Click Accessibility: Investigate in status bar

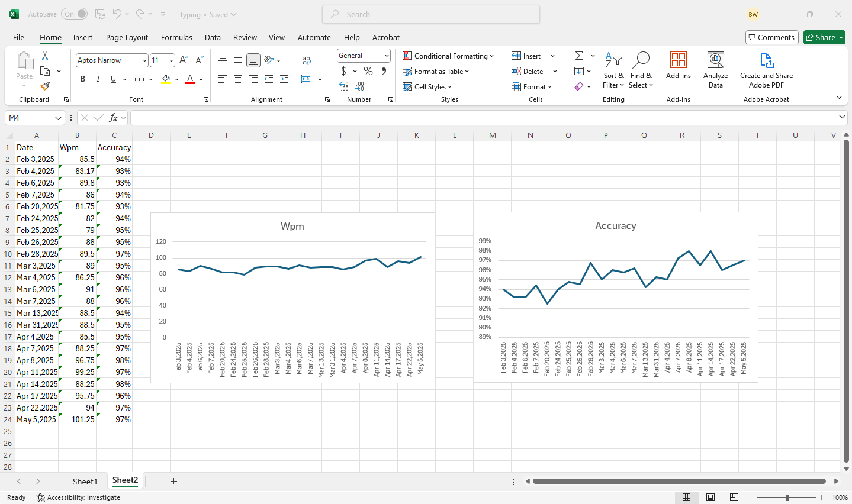[78, 497]
